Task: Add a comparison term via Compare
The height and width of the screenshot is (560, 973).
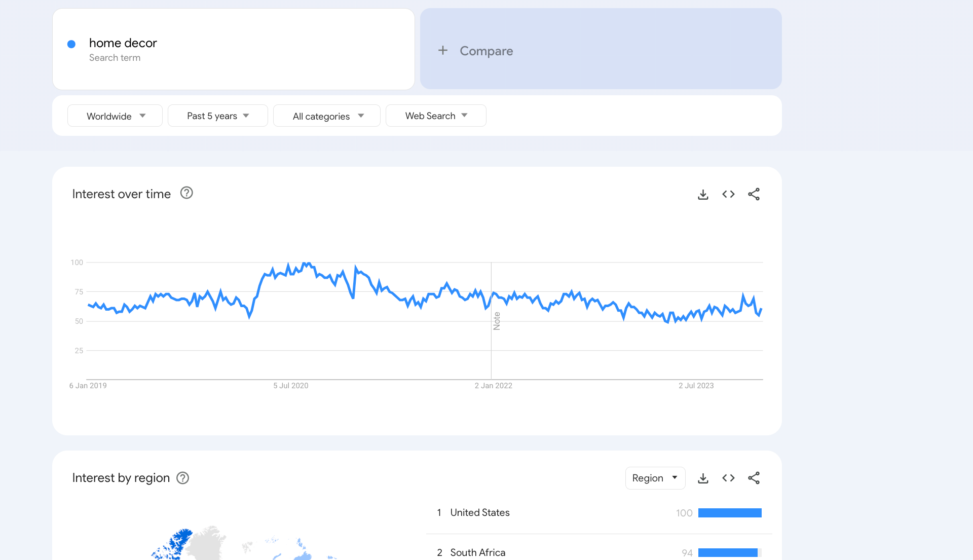Action: point(486,51)
